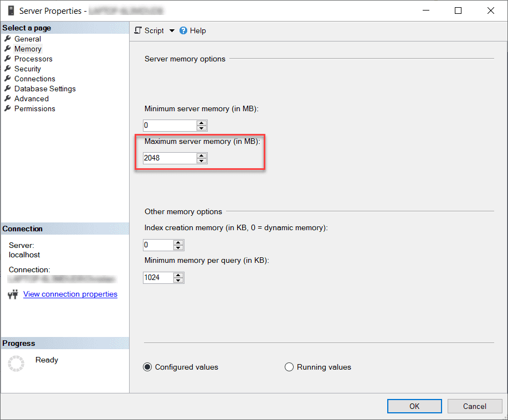Increase Minimum memory per query value
The width and height of the screenshot is (508, 420).
point(178,274)
